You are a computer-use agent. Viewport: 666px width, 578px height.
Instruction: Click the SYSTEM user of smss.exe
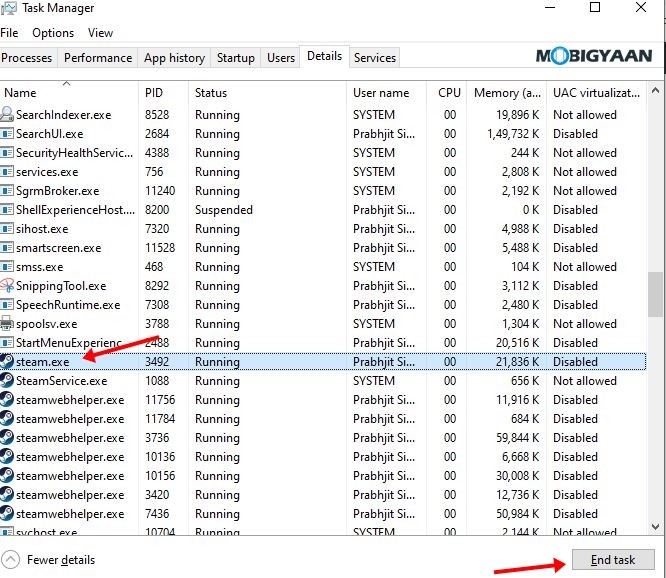click(374, 267)
